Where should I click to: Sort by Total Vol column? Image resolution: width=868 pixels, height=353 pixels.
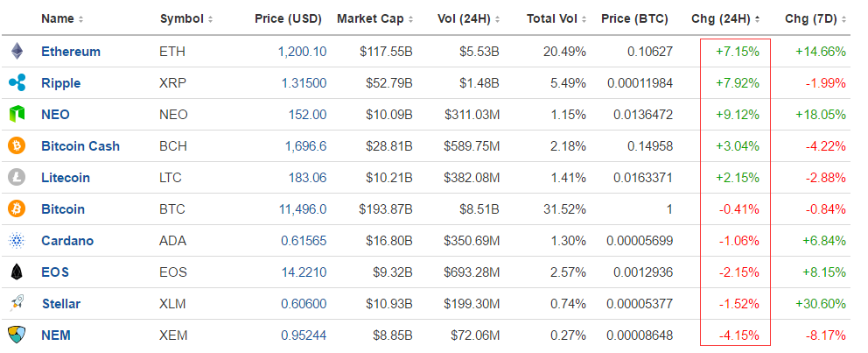[556, 19]
